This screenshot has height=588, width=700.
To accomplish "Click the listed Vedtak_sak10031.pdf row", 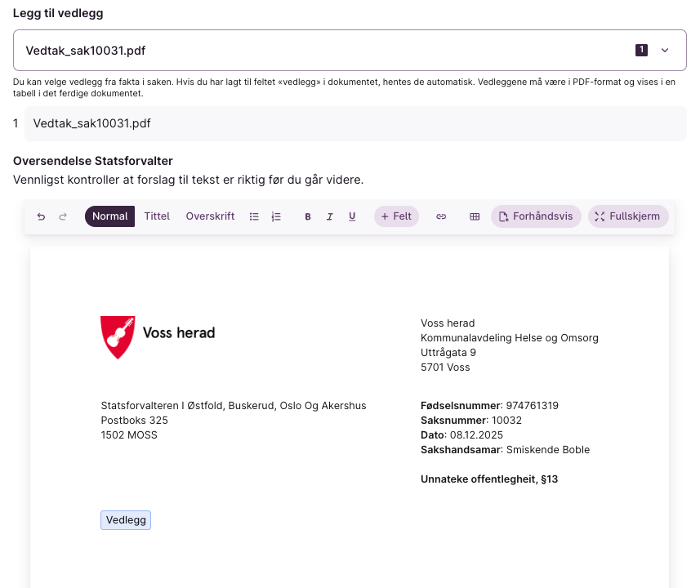I will [355, 123].
